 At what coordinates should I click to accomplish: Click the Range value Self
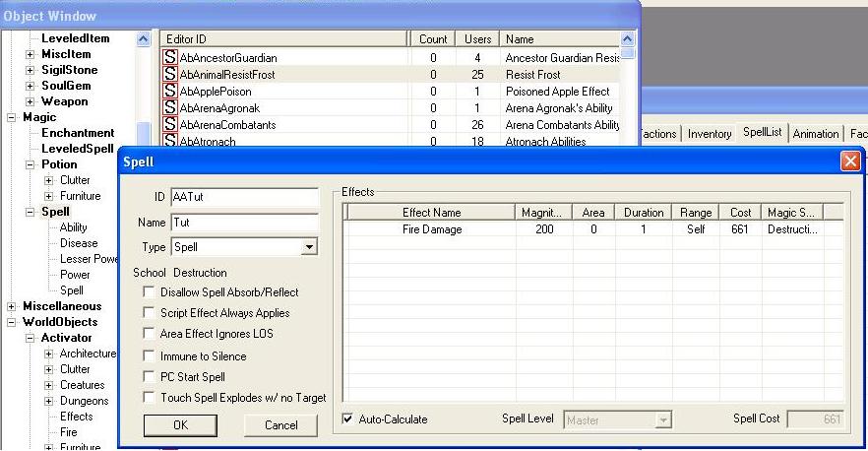click(695, 228)
